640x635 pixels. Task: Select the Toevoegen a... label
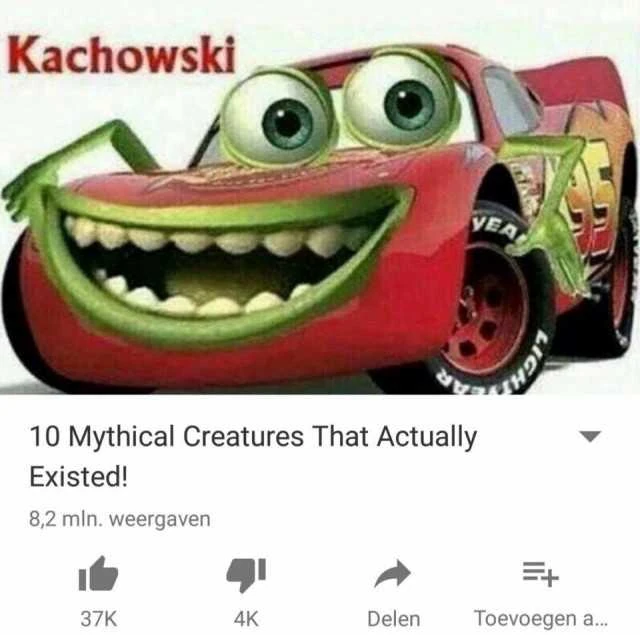pyautogui.click(x=541, y=619)
